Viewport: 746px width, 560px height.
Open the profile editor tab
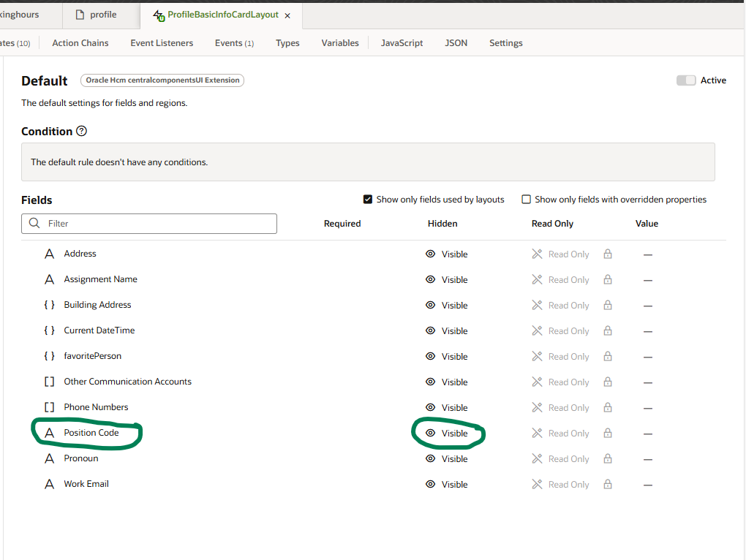point(101,15)
